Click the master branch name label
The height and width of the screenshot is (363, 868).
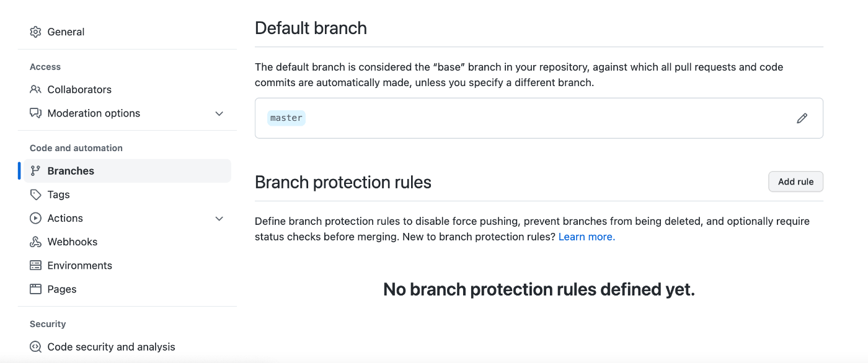click(286, 118)
